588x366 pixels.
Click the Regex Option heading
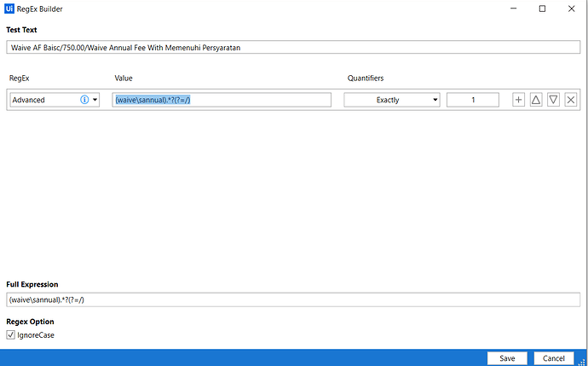[30, 322]
